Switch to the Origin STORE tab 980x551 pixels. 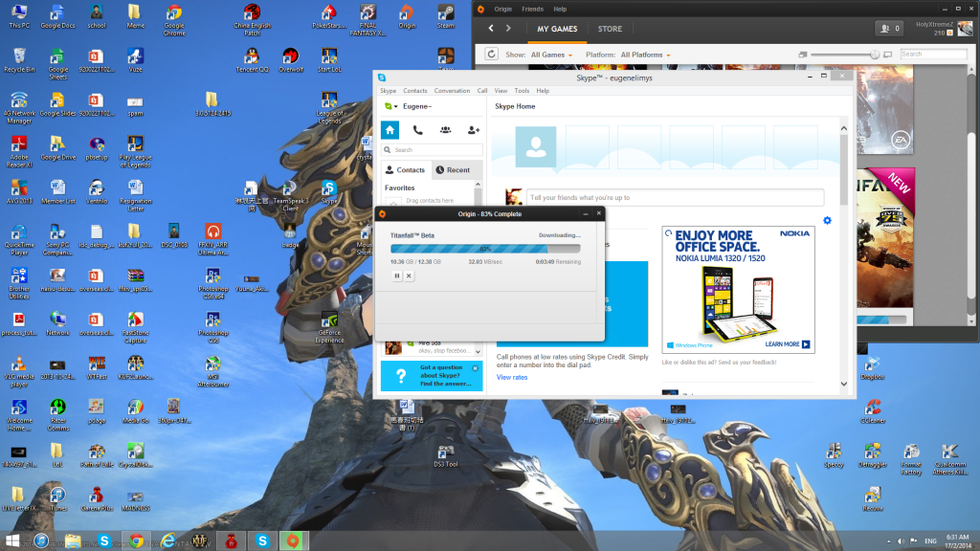pos(610,29)
